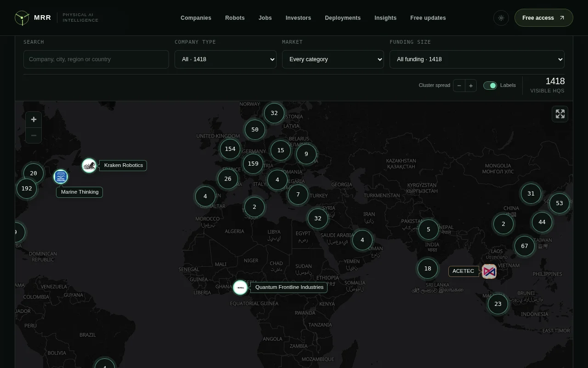This screenshot has width=588, height=368.
Task: Open the 5 cluster near Pakistan
Action: [x=429, y=230]
